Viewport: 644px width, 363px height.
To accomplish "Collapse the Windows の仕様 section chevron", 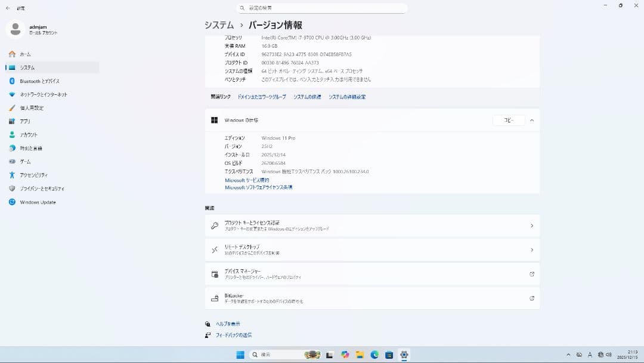I will (531, 119).
